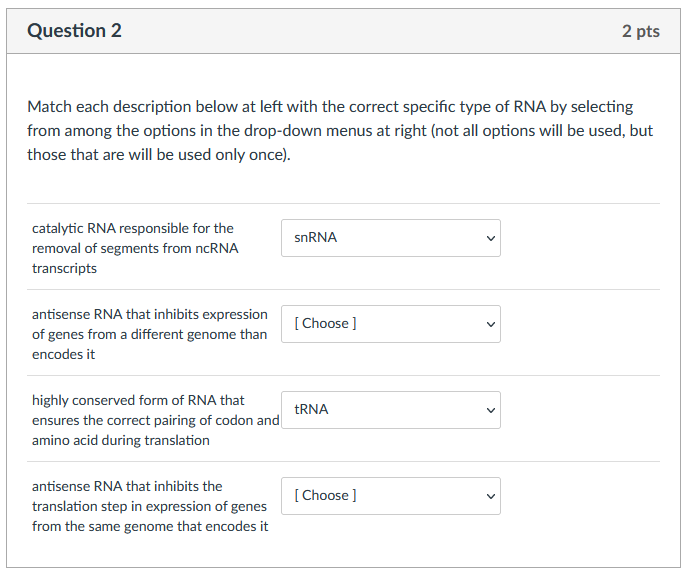Open the dropdown currently showing tRNA
This screenshot has width=688, height=573.
[390, 410]
